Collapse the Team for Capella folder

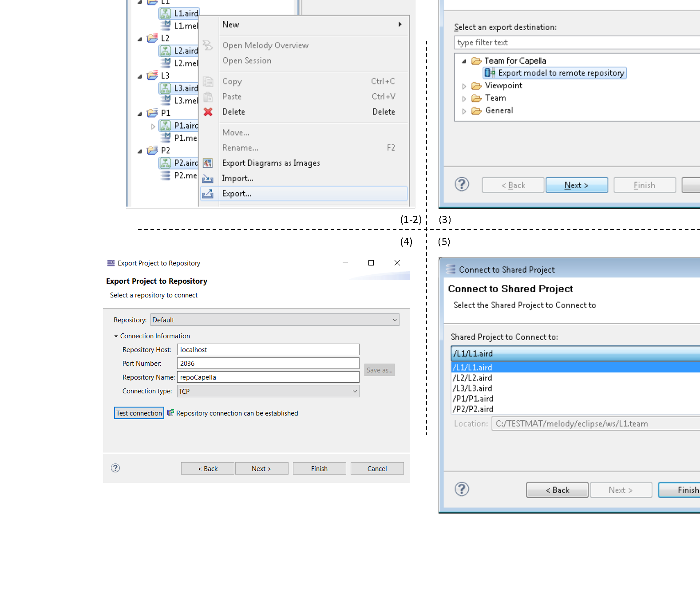[x=464, y=61]
